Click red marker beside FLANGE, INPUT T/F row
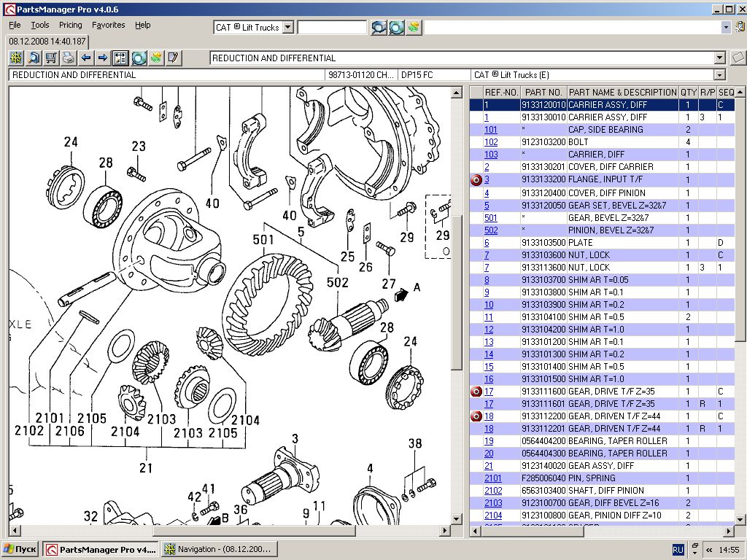 [x=476, y=179]
